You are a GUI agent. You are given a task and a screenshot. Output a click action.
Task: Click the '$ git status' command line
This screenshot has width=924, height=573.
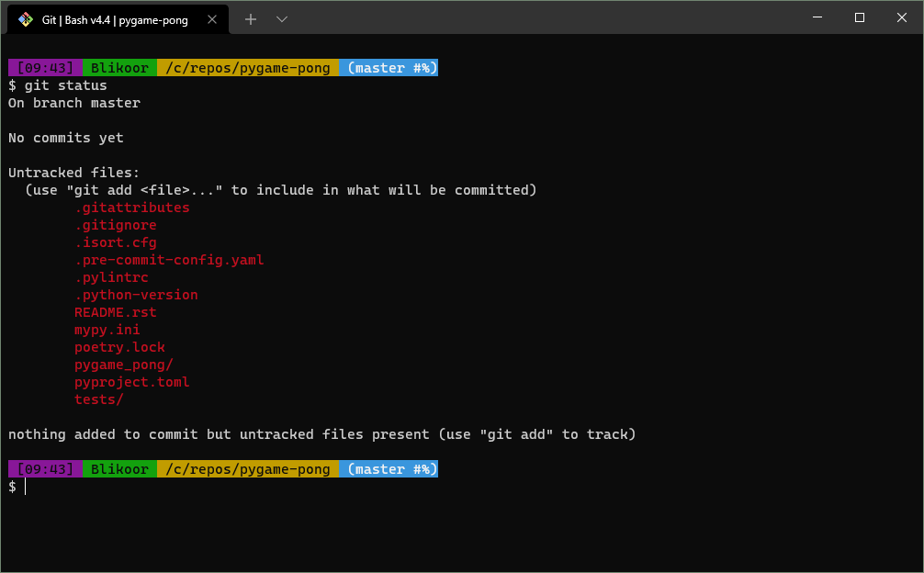58,85
